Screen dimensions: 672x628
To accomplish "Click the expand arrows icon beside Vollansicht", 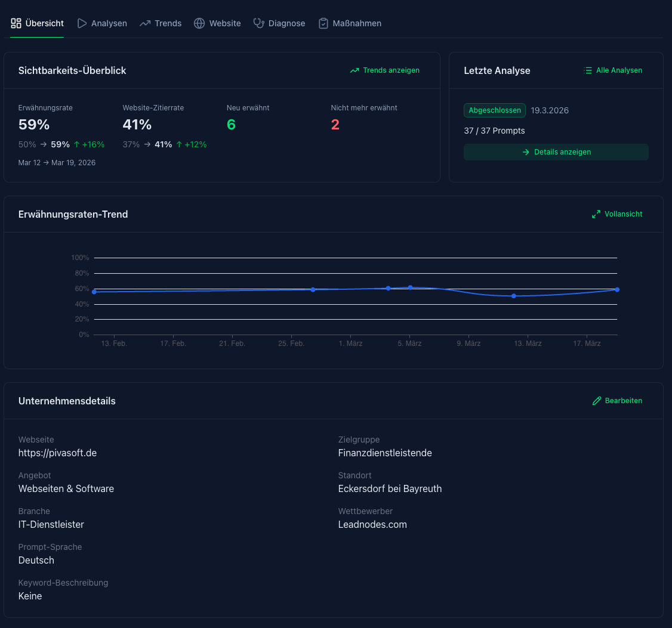I will click(x=596, y=214).
